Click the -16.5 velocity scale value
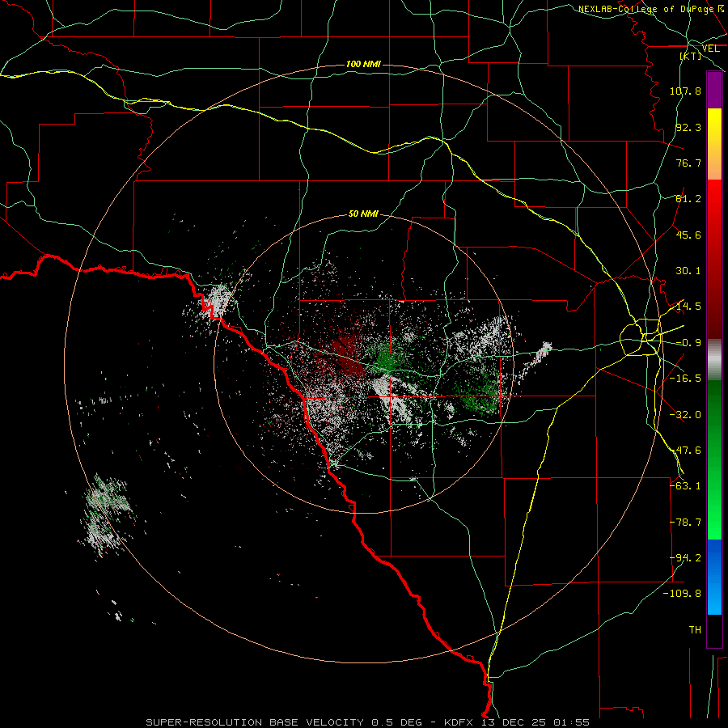This screenshot has height=728, width=728. [685, 379]
